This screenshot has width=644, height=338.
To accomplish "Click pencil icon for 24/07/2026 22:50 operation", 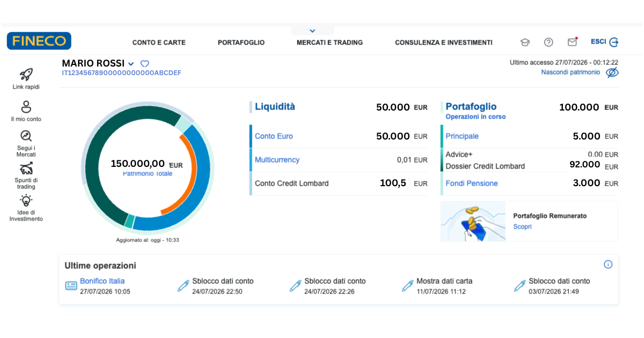I will [184, 285].
